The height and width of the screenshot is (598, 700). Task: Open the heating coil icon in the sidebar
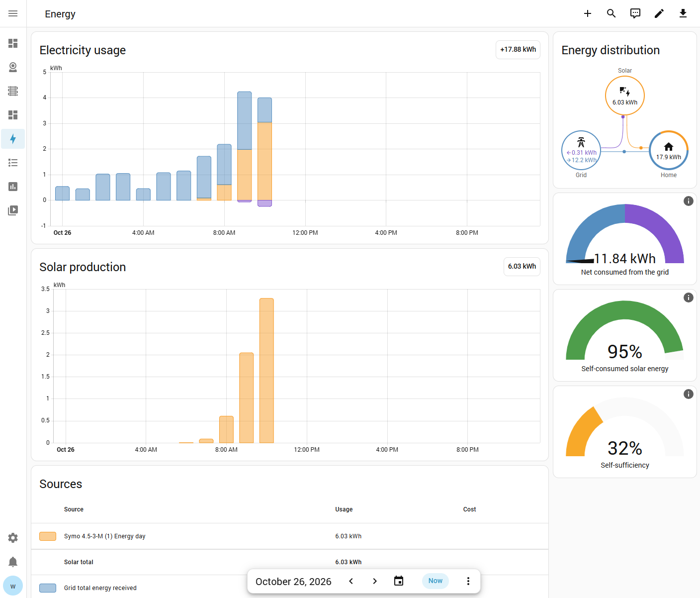coord(13,91)
